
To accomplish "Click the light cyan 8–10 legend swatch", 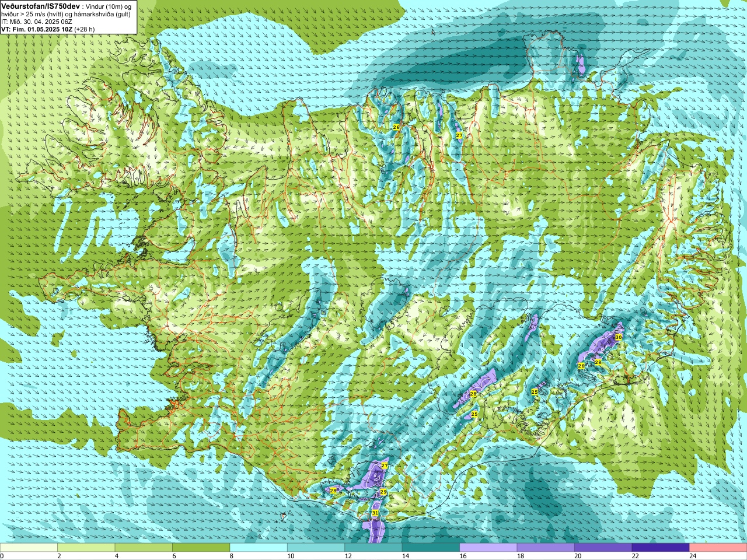I will 259,548.
